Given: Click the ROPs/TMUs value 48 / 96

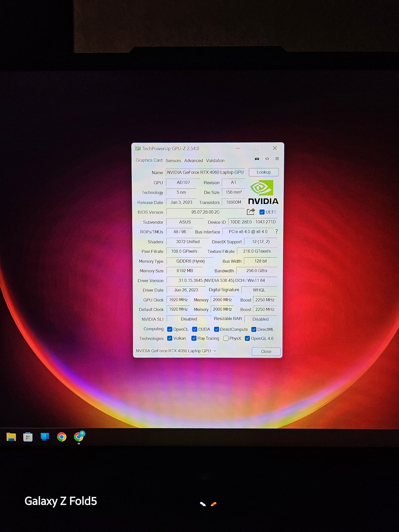Looking at the screenshot, I should 180,232.
